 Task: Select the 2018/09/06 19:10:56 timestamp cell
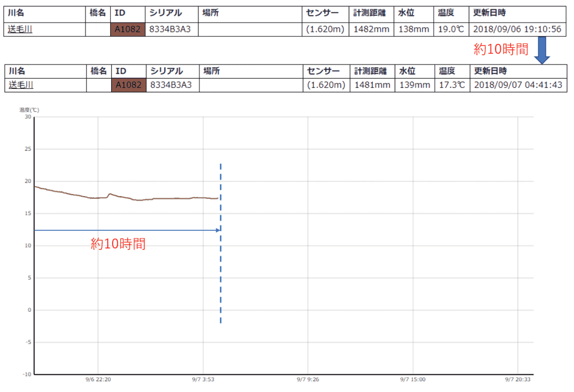[517, 29]
